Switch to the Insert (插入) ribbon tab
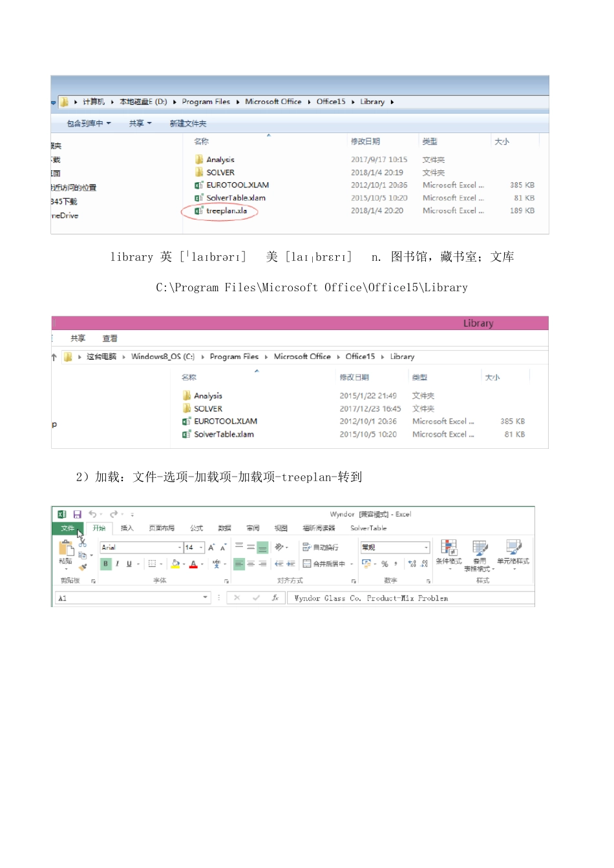Screen dimensions: 614x868 coord(127,528)
